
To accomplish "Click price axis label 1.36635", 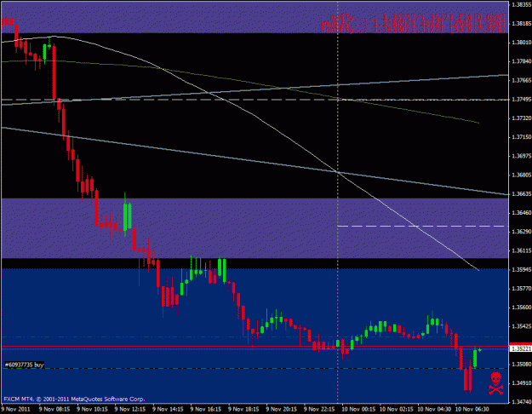I will 522,194.
